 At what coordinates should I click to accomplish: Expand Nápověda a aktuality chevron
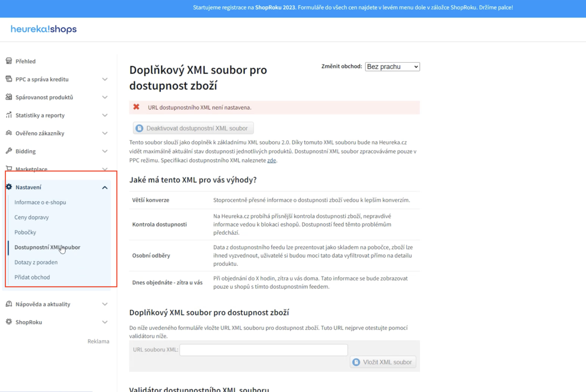105,304
